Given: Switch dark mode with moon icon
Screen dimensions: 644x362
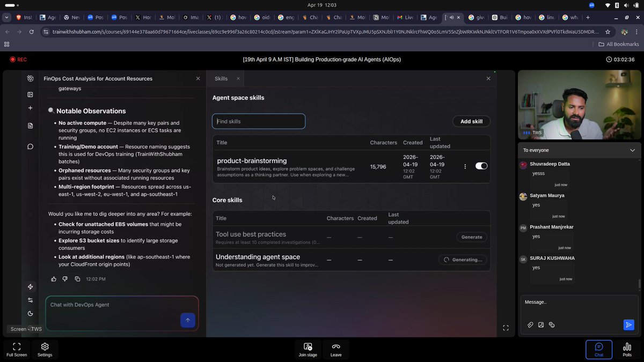Looking at the screenshot, I should pos(31,314).
